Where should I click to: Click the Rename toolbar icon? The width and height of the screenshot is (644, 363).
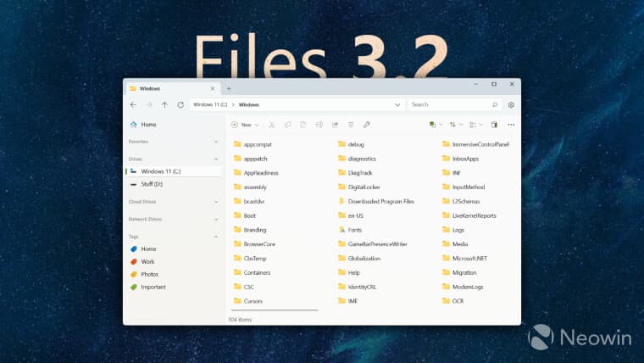pyautogui.click(x=319, y=125)
